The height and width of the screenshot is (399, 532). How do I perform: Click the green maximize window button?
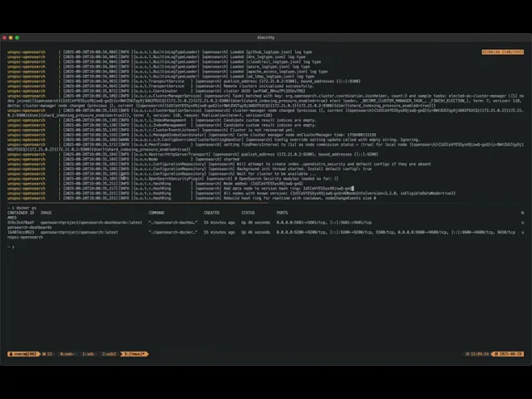[17, 37]
